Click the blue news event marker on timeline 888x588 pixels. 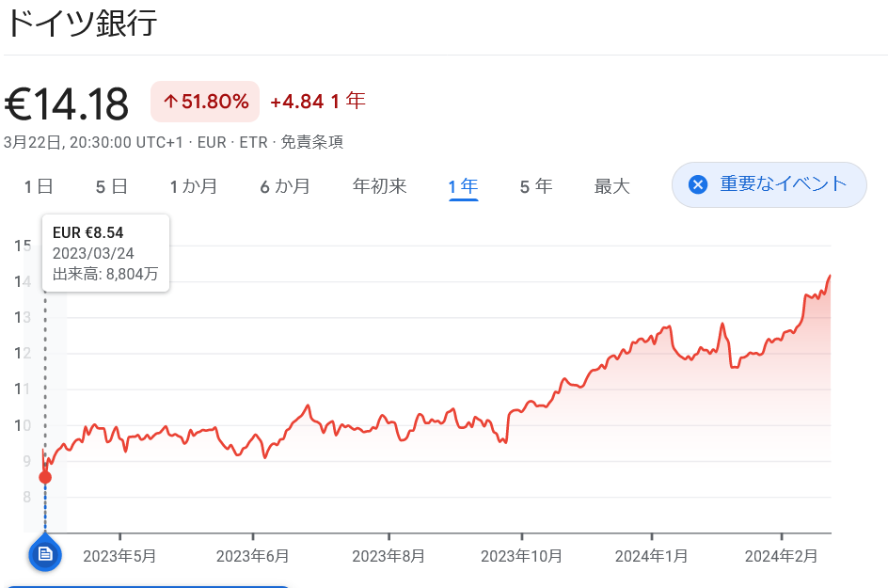point(44,555)
